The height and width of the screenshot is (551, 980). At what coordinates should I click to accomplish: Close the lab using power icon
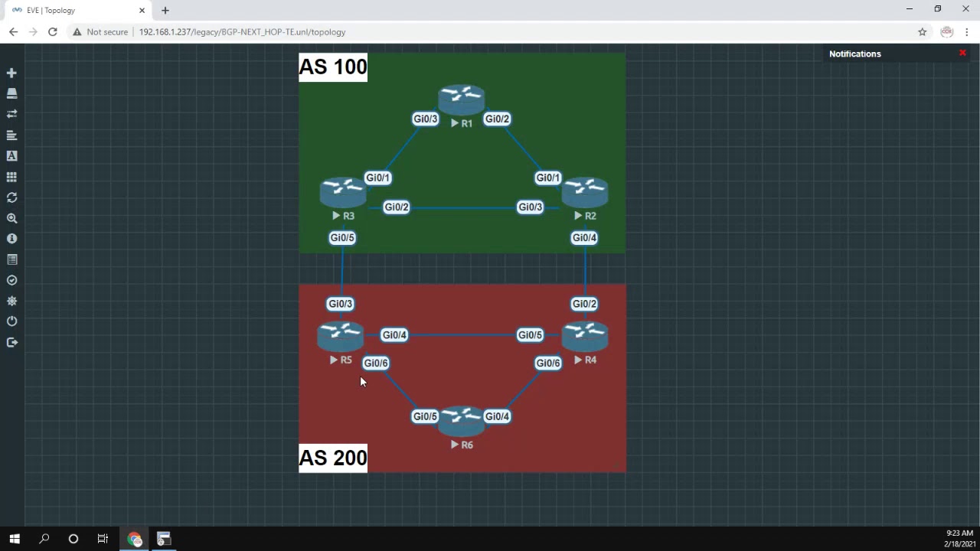[11, 321]
